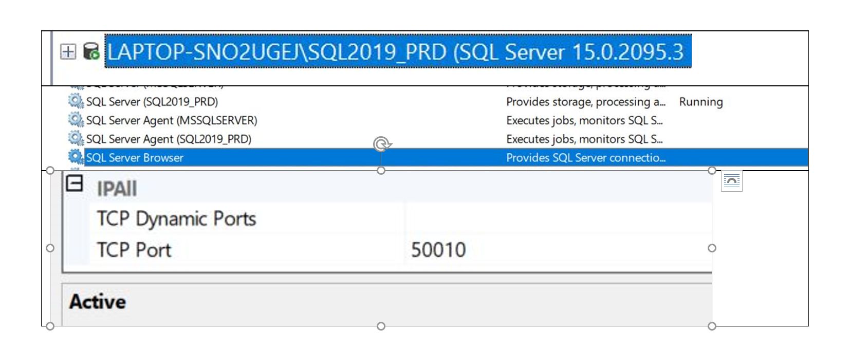Select the TCP Port property label
The image size is (868, 347).
click(134, 250)
